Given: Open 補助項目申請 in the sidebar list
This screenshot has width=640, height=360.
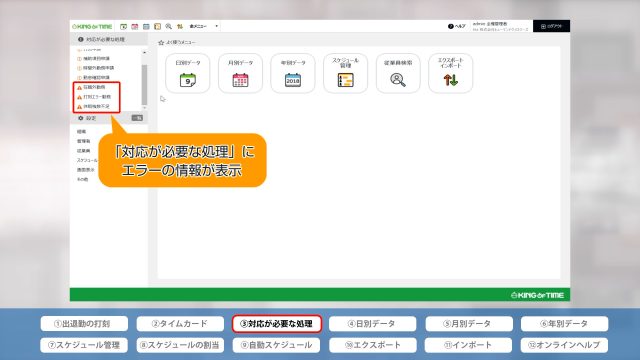Looking at the screenshot, I should pos(93,59).
